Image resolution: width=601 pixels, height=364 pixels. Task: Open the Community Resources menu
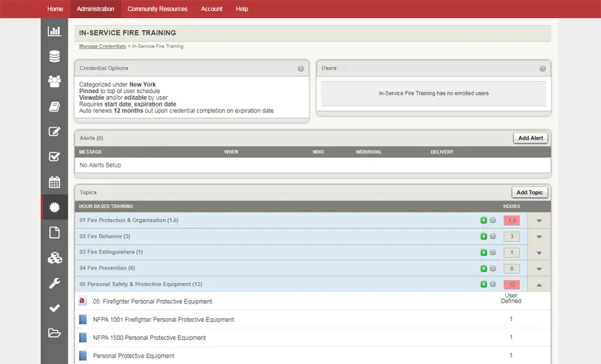click(159, 9)
